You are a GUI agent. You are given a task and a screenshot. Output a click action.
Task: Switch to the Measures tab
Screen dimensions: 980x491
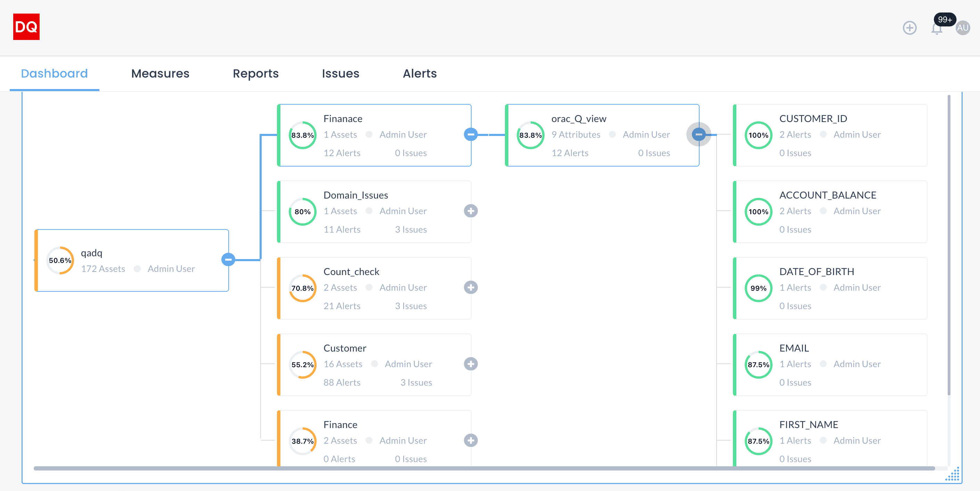click(x=160, y=73)
